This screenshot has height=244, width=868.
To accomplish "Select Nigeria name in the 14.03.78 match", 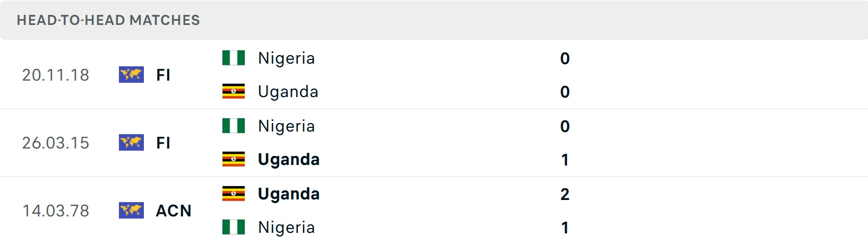I will [x=286, y=228].
